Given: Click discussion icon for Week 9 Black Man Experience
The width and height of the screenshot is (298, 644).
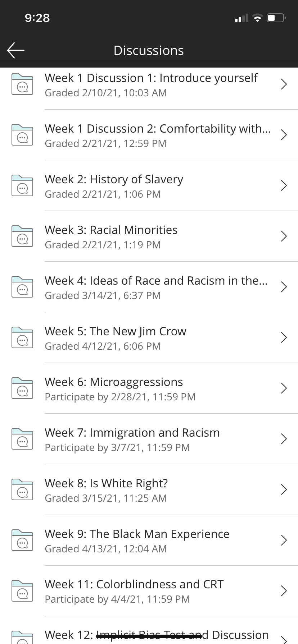Looking at the screenshot, I should click(x=22, y=540).
